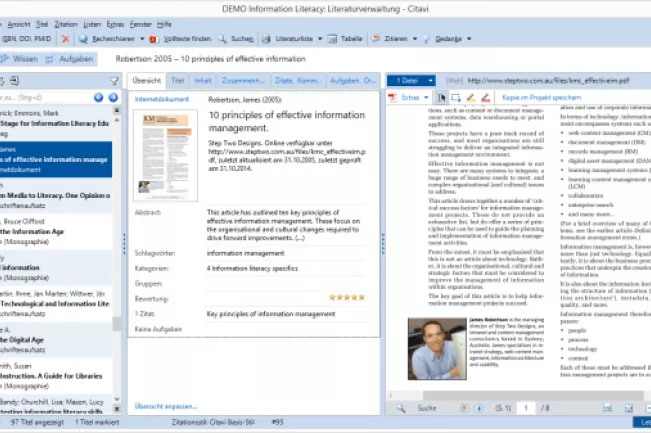Select the rectangular image selection tool

pos(456,98)
